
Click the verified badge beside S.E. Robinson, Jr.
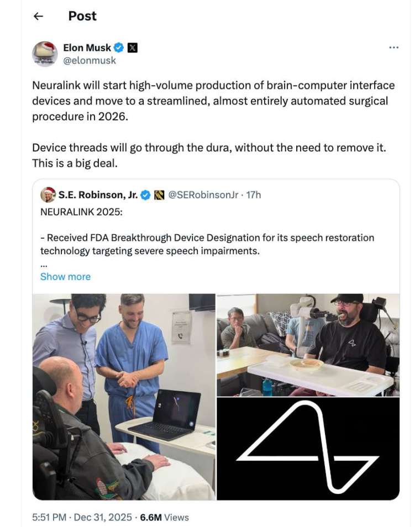145,195
